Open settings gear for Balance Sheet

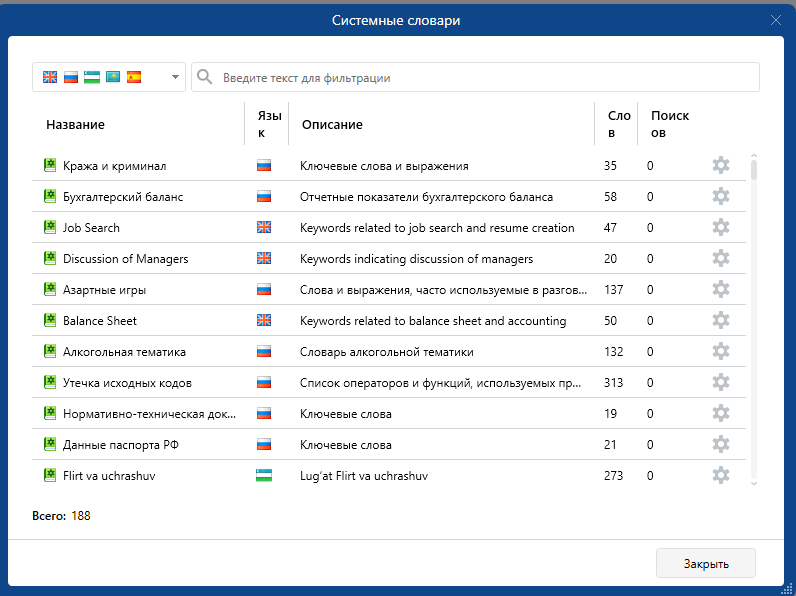pyautogui.click(x=721, y=320)
